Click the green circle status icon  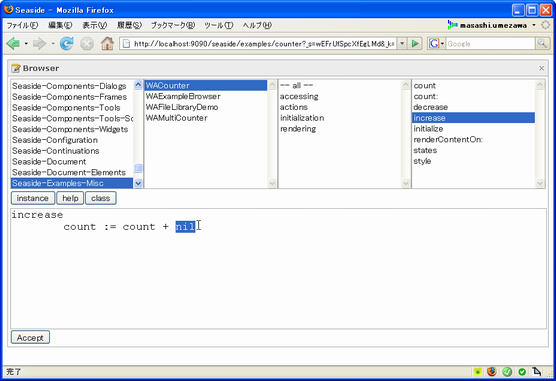(522, 372)
